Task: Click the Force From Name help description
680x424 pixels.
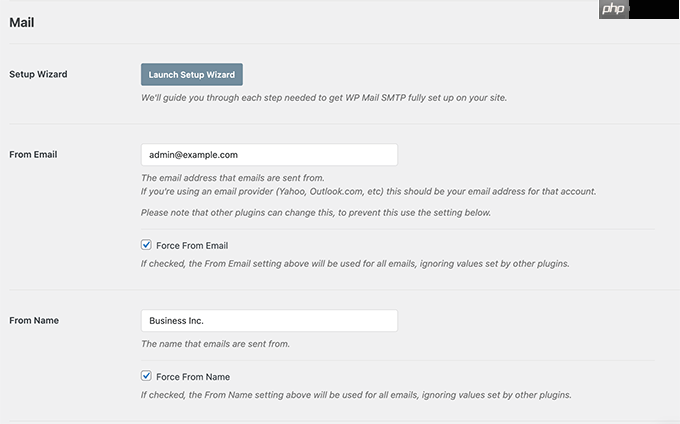Action: 356,395
